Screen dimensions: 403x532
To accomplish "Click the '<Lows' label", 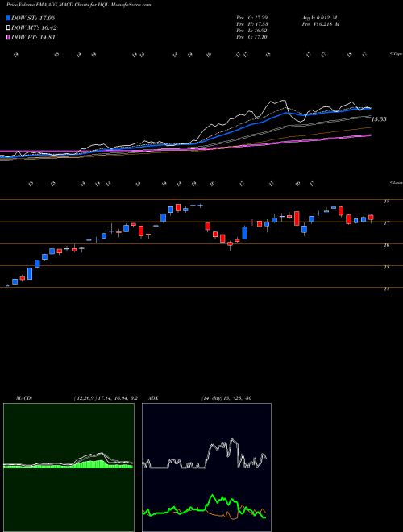I will click(396, 182).
